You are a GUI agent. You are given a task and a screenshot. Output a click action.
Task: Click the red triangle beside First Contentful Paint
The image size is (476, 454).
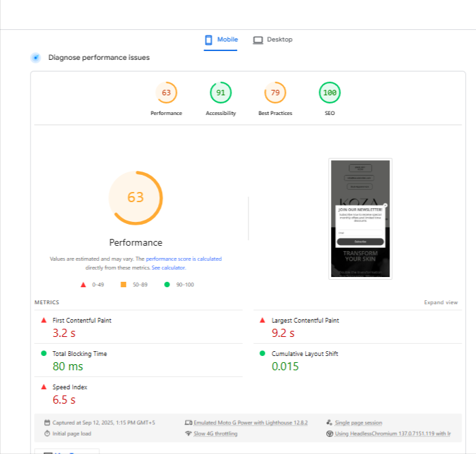44,320
